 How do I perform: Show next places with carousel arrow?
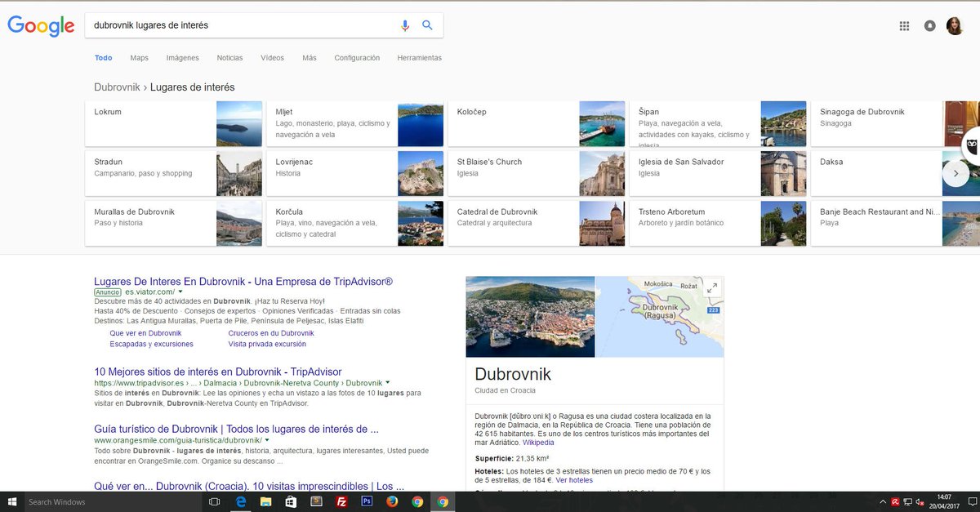(x=955, y=173)
